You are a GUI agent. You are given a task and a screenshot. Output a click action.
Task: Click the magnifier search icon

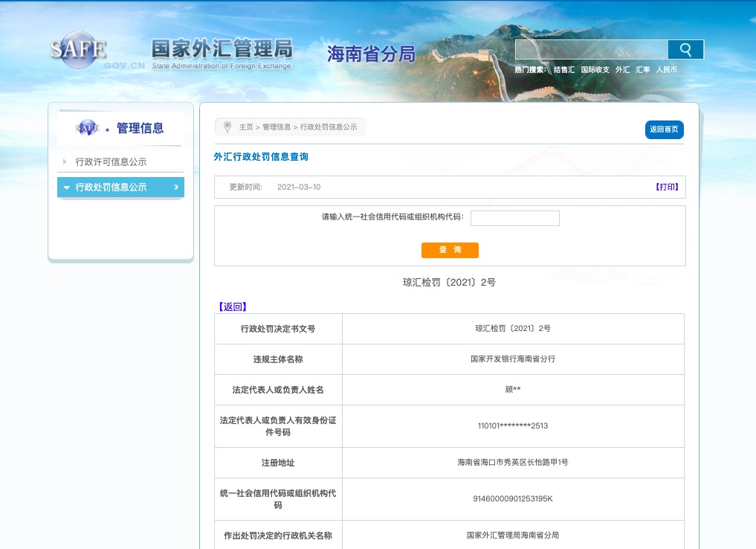pyautogui.click(x=684, y=48)
